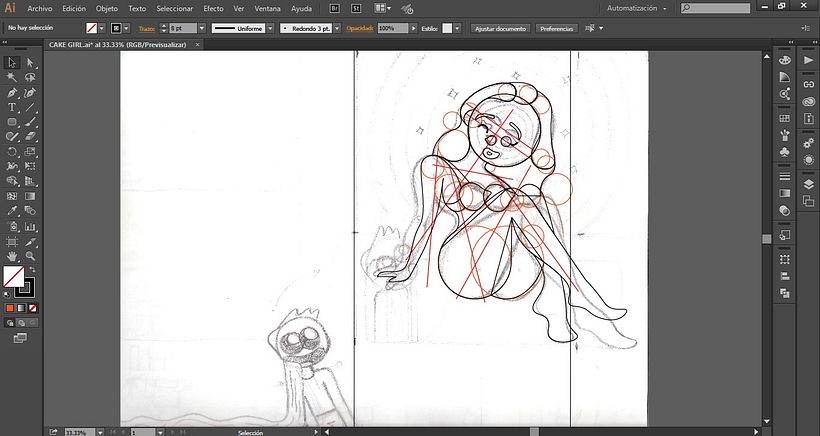Select the Zoom tool

point(30,256)
